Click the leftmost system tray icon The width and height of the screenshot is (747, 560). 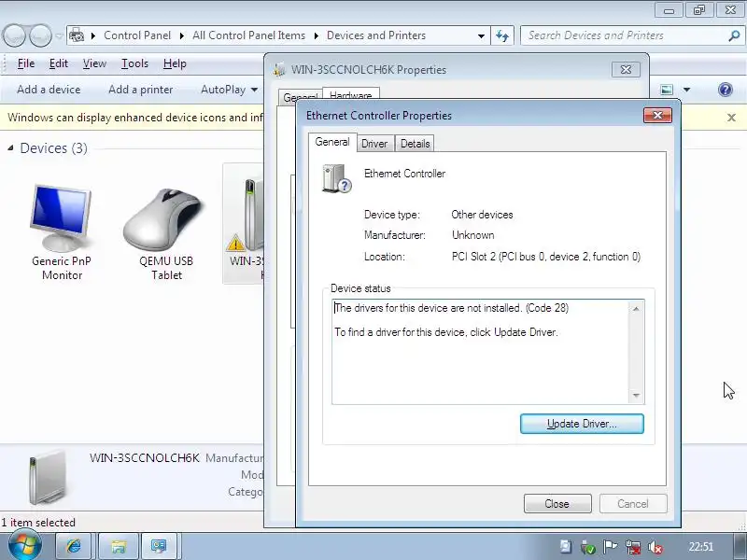coord(566,547)
